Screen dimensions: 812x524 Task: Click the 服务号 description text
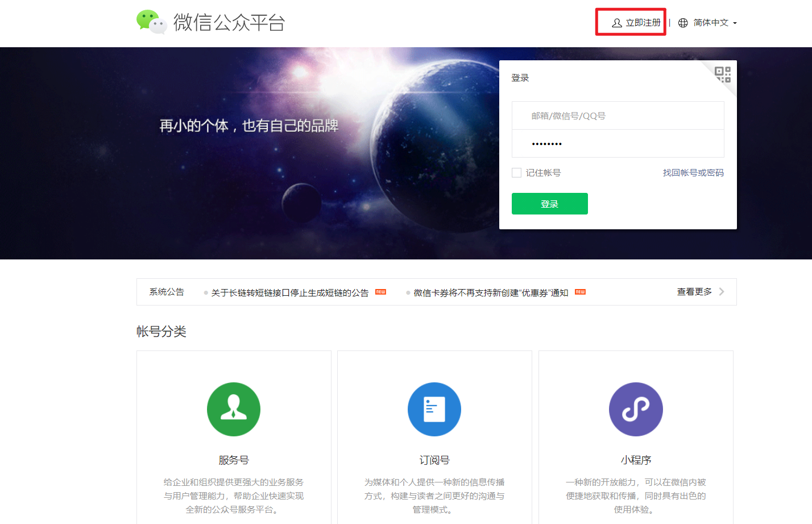click(x=234, y=496)
